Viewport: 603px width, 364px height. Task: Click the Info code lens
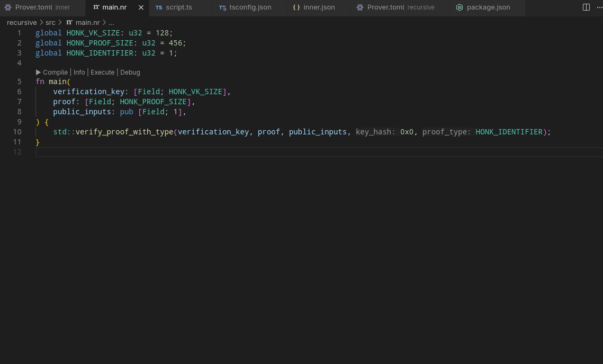[x=79, y=72]
